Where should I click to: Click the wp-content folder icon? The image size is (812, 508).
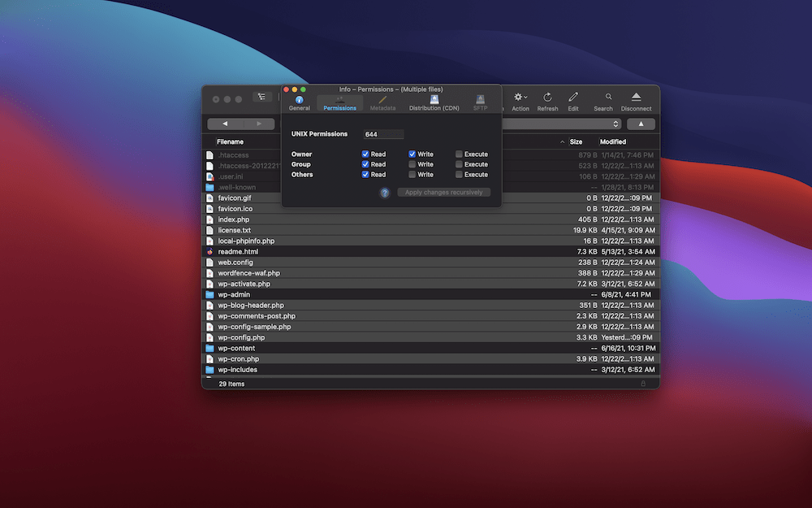point(209,349)
